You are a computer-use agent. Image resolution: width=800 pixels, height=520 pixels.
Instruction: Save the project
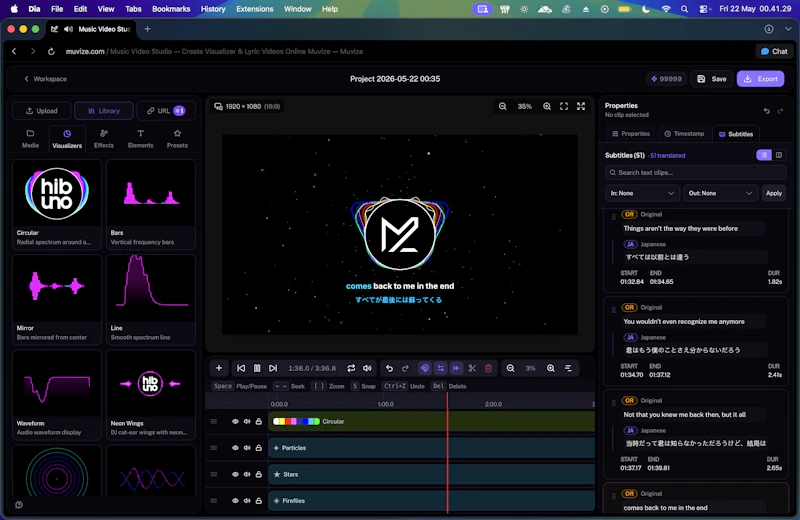(712, 79)
